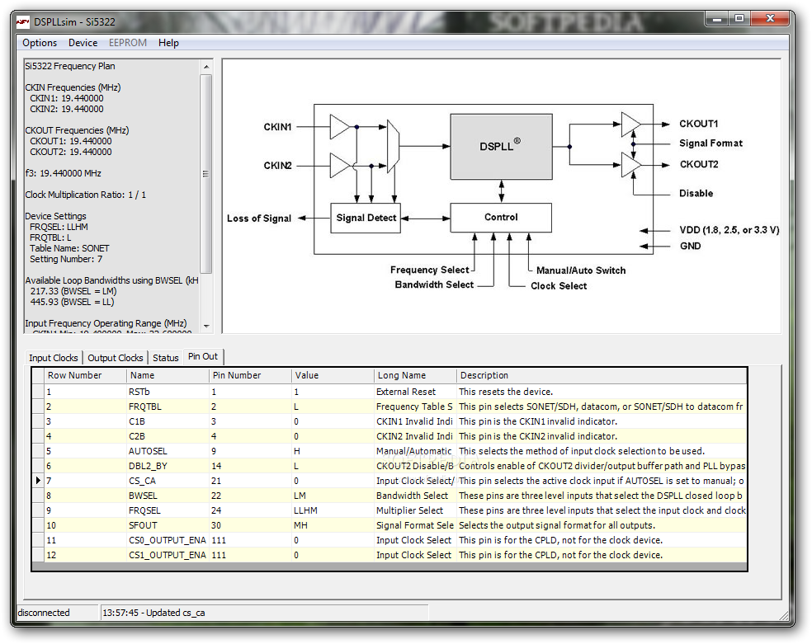Switch to the Output Clocks tab

[x=115, y=358]
